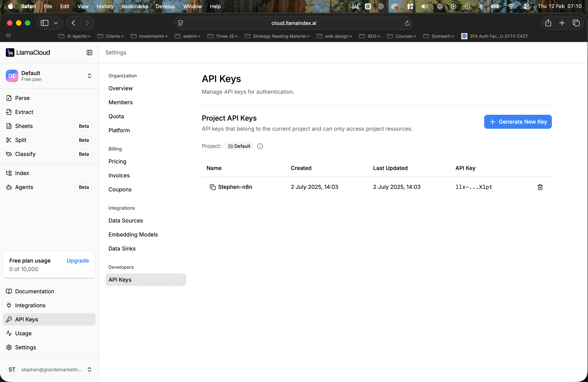Image resolution: width=588 pixels, height=382 pixels.
Task: Click Generate New Key
Action: (x=518, y=122)
